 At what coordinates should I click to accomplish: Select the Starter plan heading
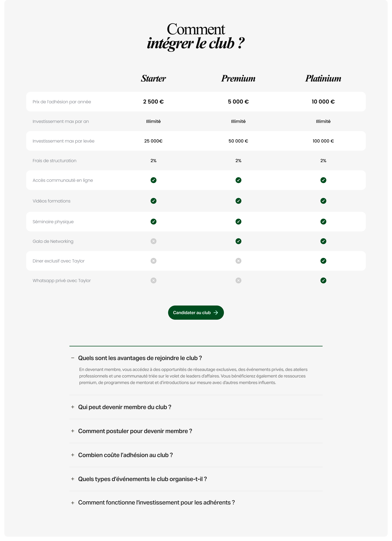click(153, 78)
